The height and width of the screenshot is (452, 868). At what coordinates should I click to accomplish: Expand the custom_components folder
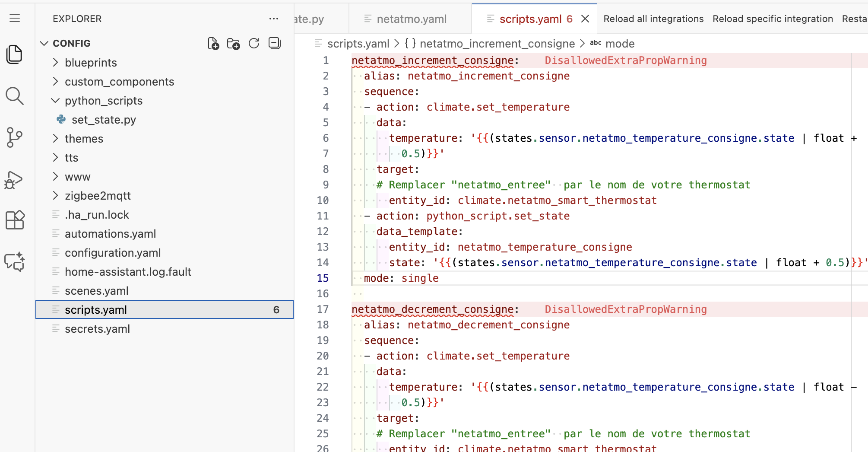pos(119,82)
